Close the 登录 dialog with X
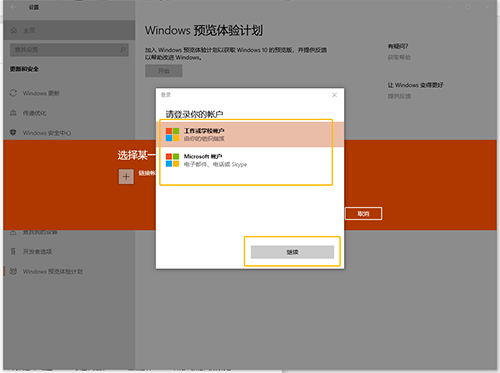Image resolution: width=500 pixels, height=373 pixels. pos(334,95)
